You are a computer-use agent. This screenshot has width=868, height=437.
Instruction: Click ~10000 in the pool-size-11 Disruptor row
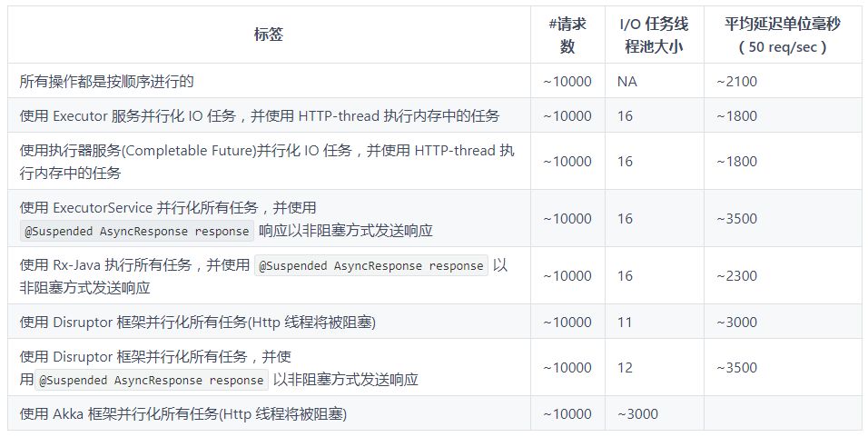click(567, 322)
